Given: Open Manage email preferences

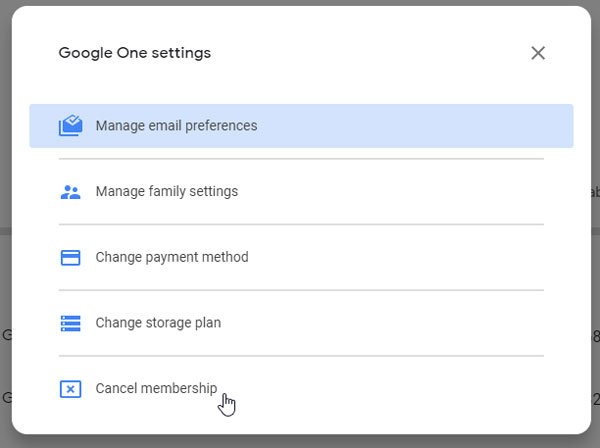Looking at the screenshot, I should click(x=176, y=126).
